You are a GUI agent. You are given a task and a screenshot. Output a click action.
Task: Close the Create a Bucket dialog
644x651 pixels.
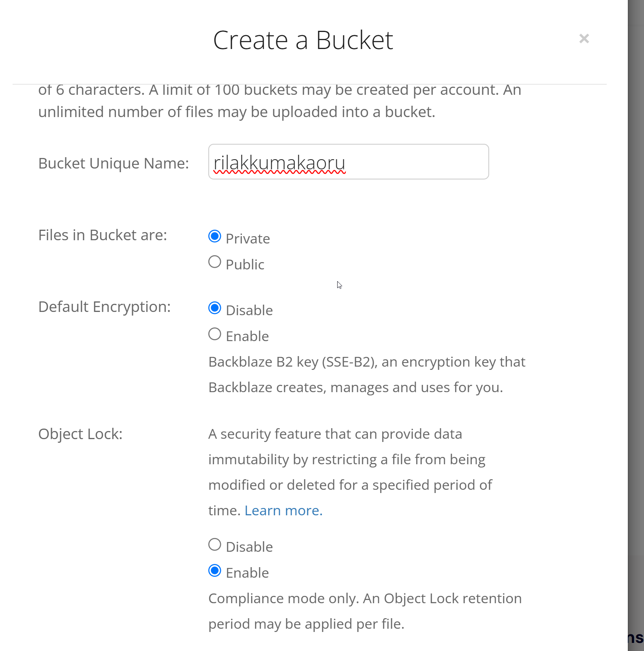coord(584,38)
